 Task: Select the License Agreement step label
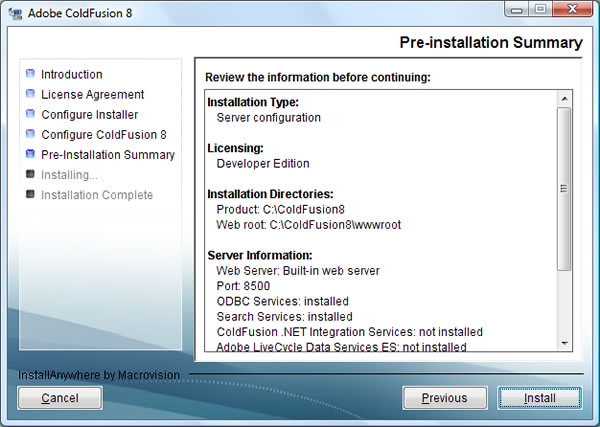[93, 95]
